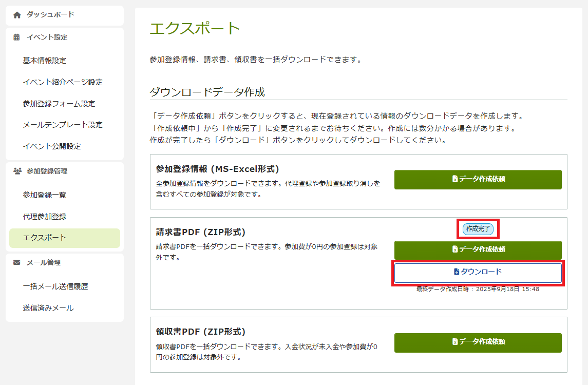Viewport: 588px width, 385px height.
Task: Open 基本情報設定 in the sidebar
Action: [x=45, y=61]
